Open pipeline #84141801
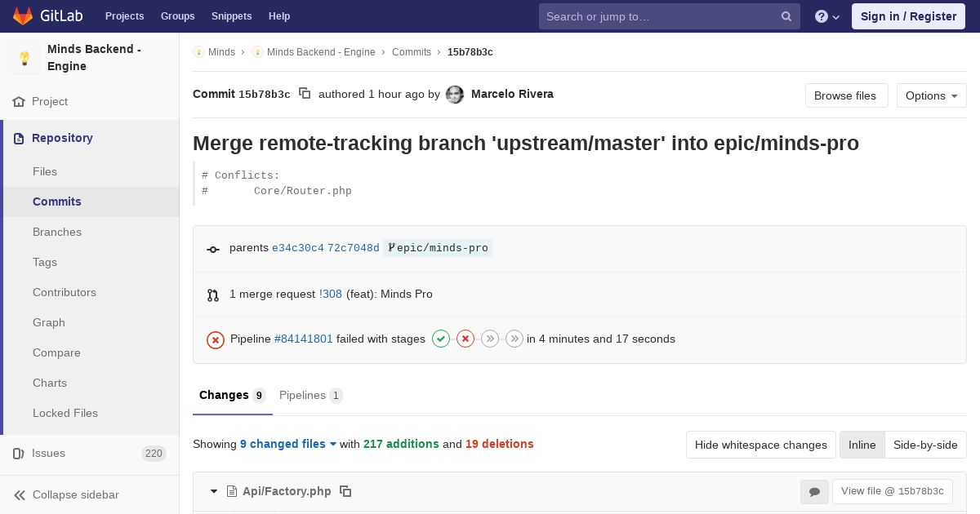980x514 pixels. coord(304,339)
